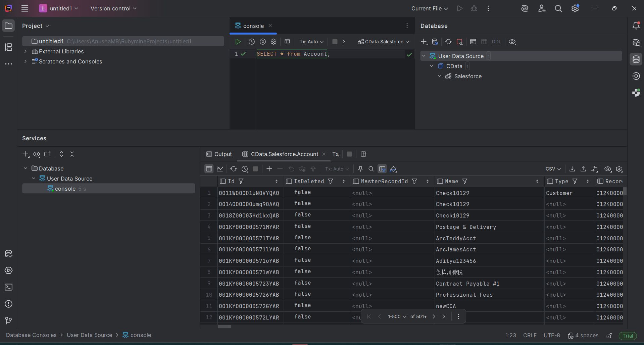Open the 1-500 page range selector
The height and width of the screenshot is (345, 644).
pyautogui.click(x=397, y=316)
